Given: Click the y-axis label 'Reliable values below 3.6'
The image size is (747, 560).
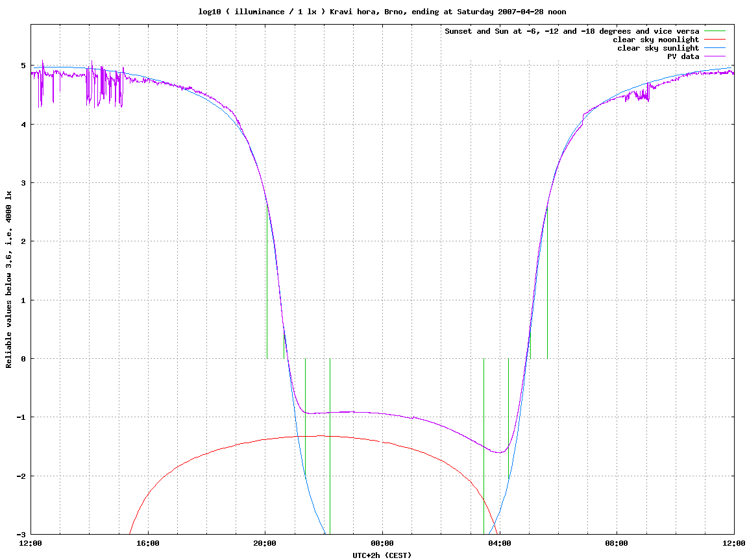Looking at the screenshot, I should coord(8,280).
